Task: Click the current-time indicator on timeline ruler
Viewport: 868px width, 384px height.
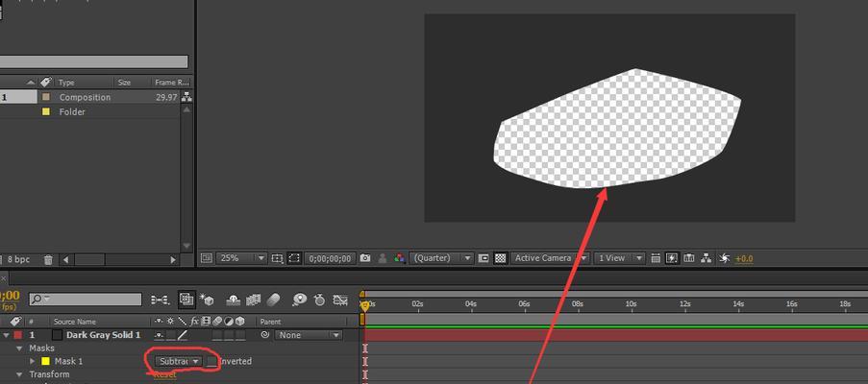Action: click(x=365, y=305)
